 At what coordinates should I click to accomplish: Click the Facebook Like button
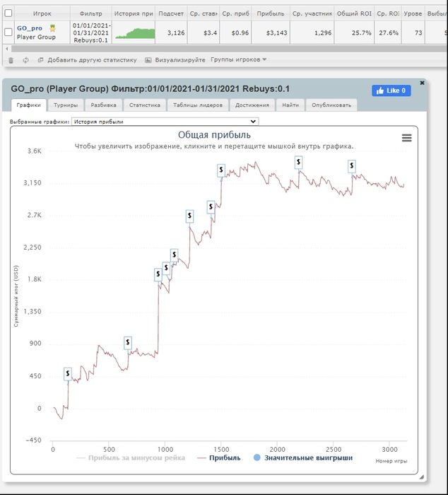point(391,91)
